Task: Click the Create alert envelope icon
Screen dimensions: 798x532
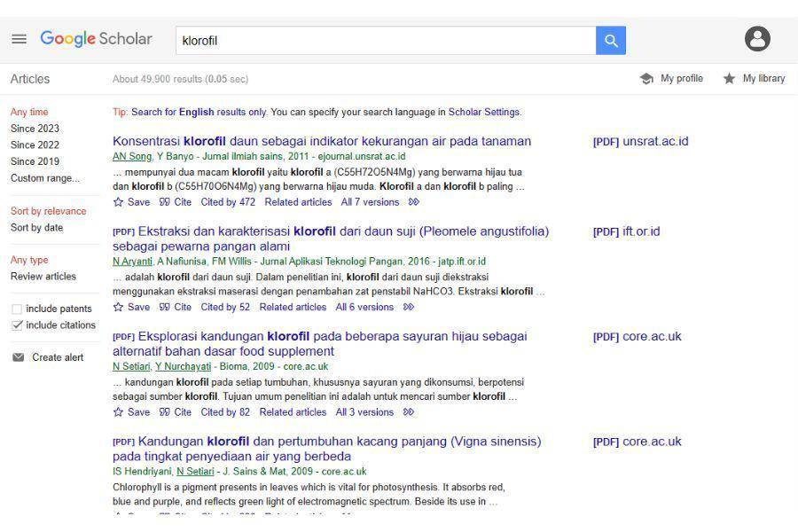Action: [19, 357]
